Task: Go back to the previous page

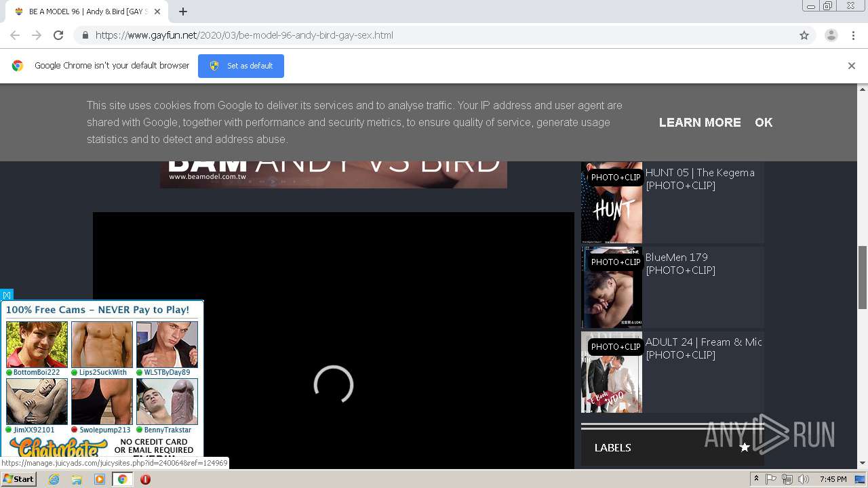Action: point(15,35)
